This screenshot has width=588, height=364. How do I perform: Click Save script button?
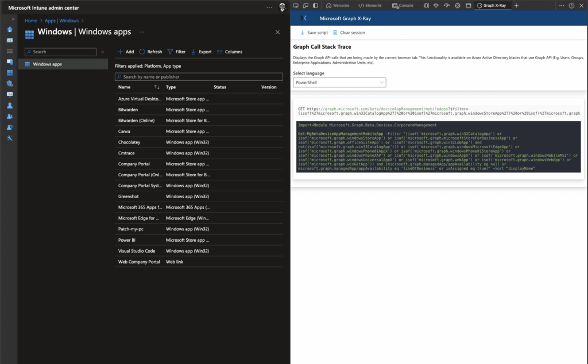click(x=314, y=33)
